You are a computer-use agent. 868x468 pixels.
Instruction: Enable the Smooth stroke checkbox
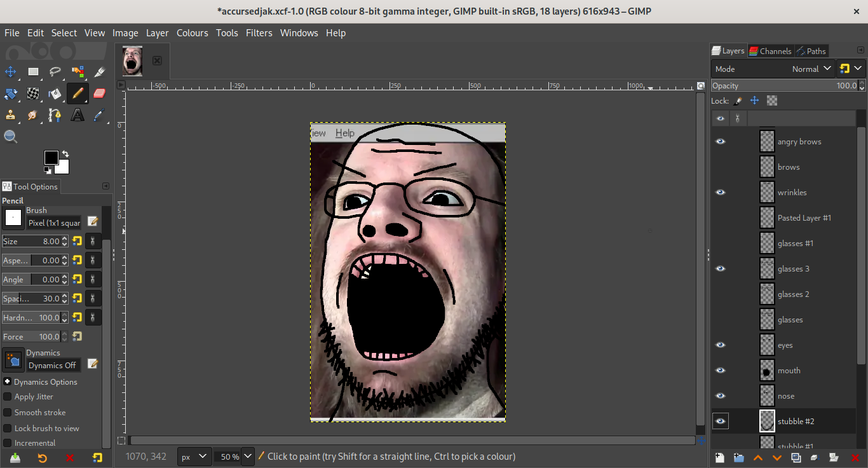[8, 413]
